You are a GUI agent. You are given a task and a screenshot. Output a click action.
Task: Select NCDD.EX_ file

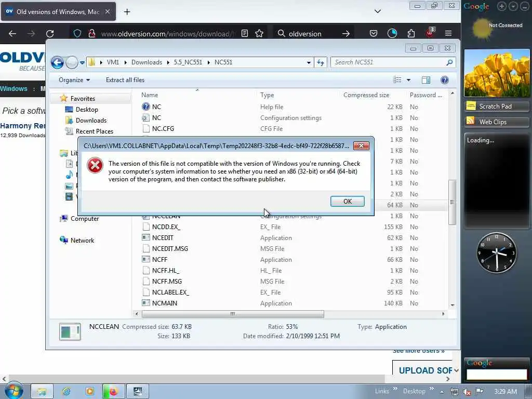166,227
